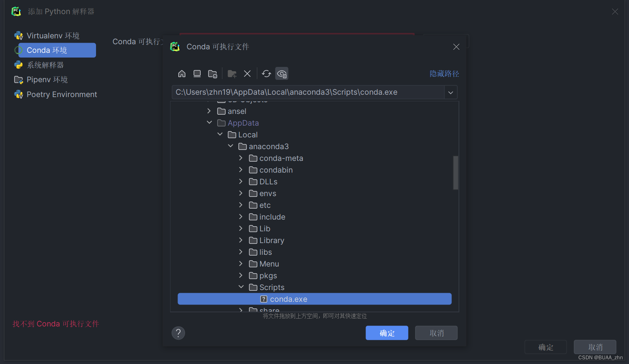Go to the home directory icon
The image size is (629, 364).
pyautogui.click(x=182, y=74)
